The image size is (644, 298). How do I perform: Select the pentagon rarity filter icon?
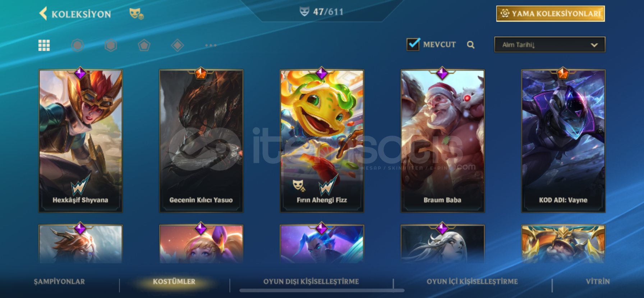click(144, 45)
